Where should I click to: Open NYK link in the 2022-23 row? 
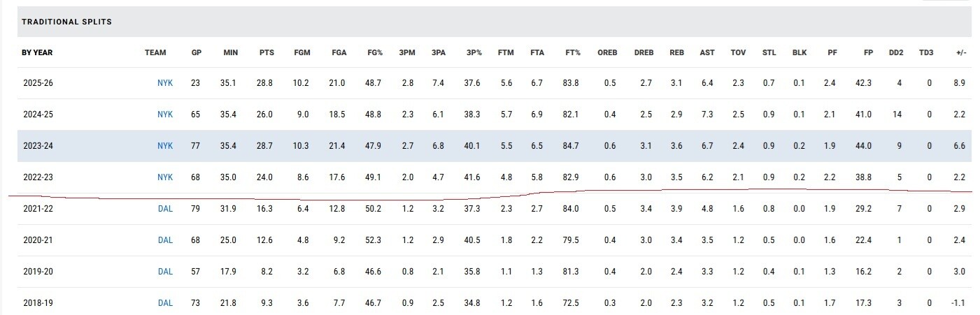point(165,177)
